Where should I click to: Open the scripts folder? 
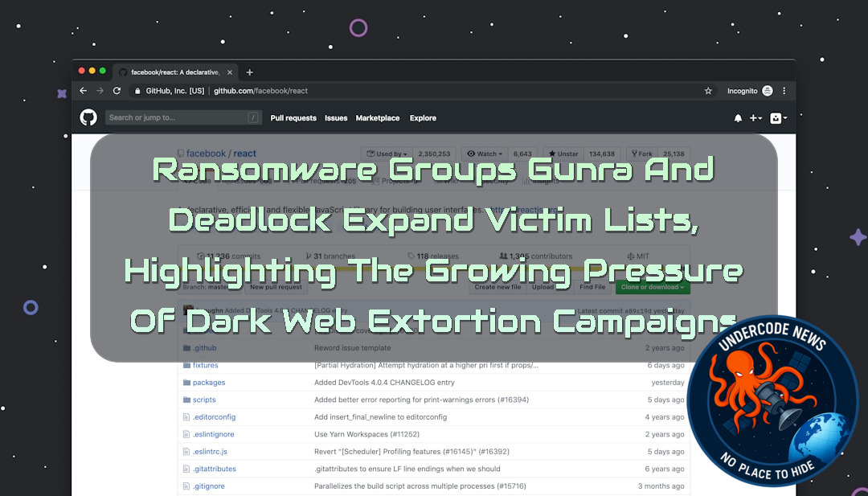coord(204,400)
